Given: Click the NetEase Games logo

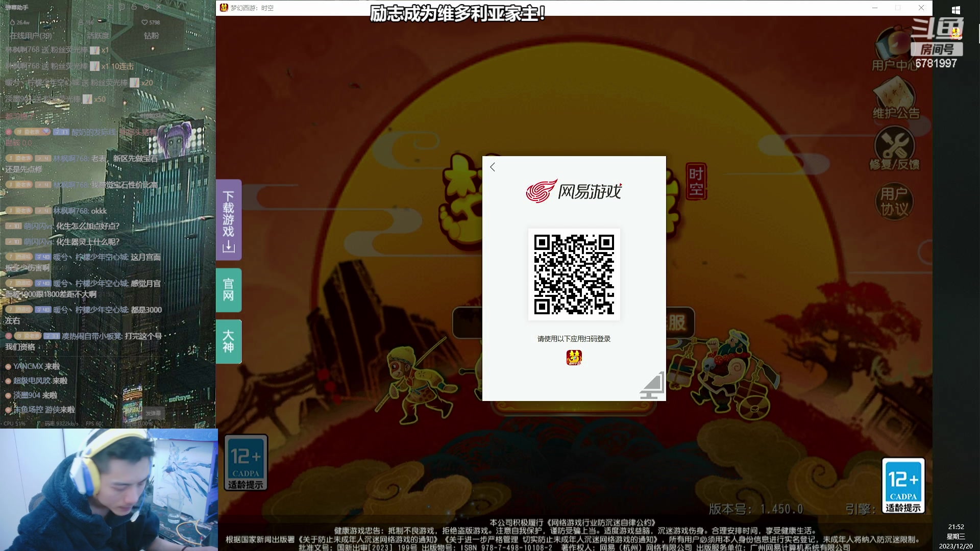Looking at the screenshot, I should coord(574,191).
